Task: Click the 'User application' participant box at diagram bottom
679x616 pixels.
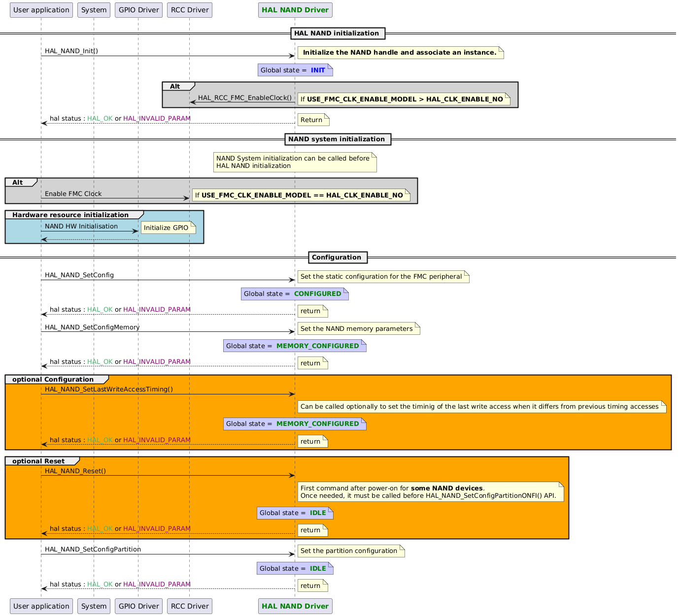Action: [41, 606]
